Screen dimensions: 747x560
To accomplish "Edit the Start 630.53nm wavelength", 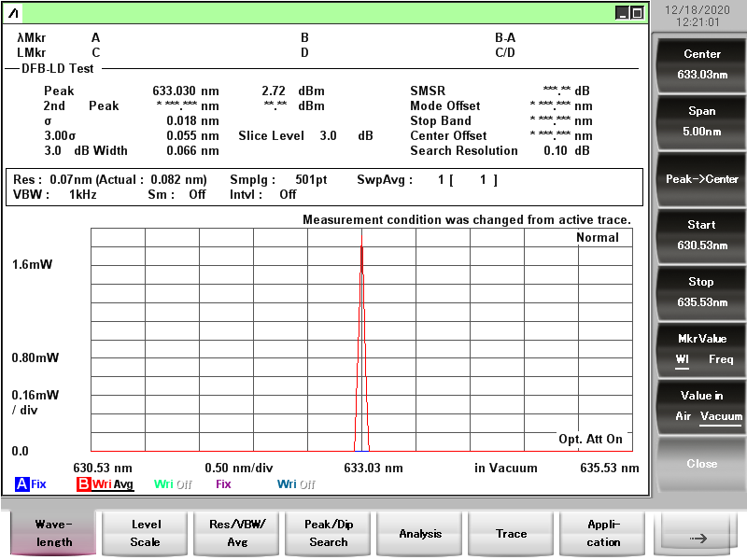I will coord(701,235).
